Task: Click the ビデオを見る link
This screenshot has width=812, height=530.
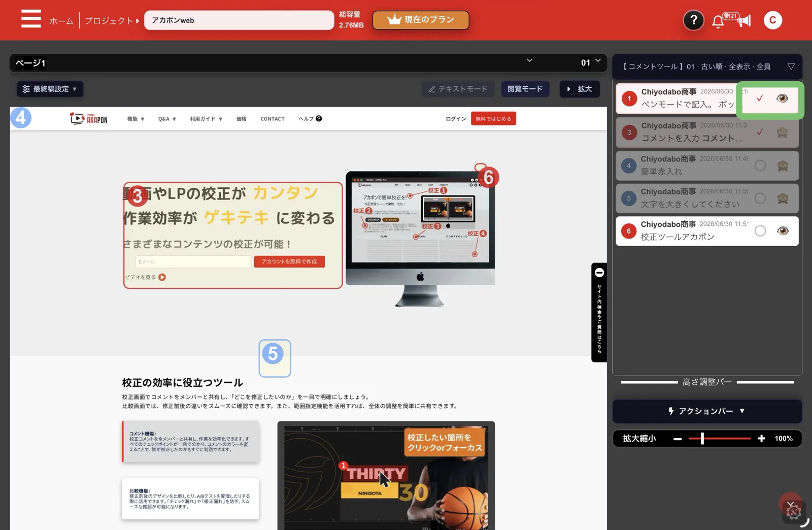Action: point(141,277)
